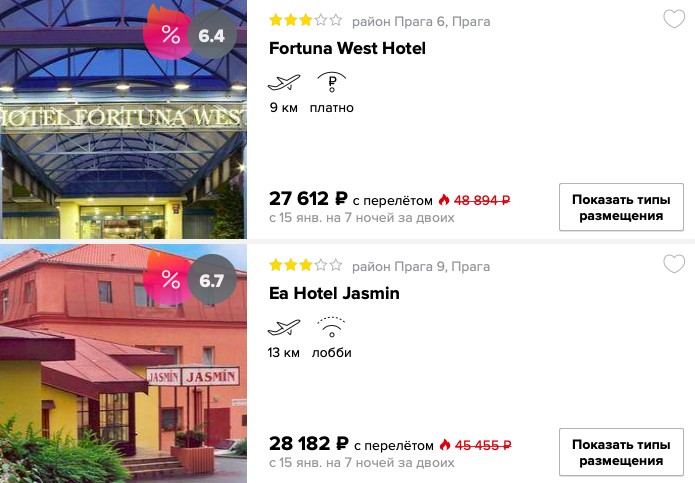Click the paid Wi-Fi icon for Fortuna West
Image resolution: width=695 pixels, height=483 pixels.
pos(332,82)
